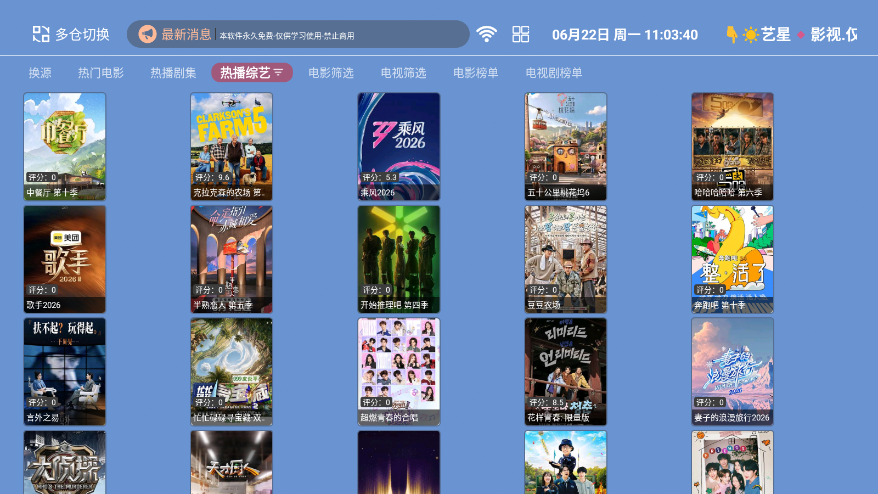The image size is (878, 494).
Task: Open the bottom-row group photo frame poster
Action: tap(732, 462)
